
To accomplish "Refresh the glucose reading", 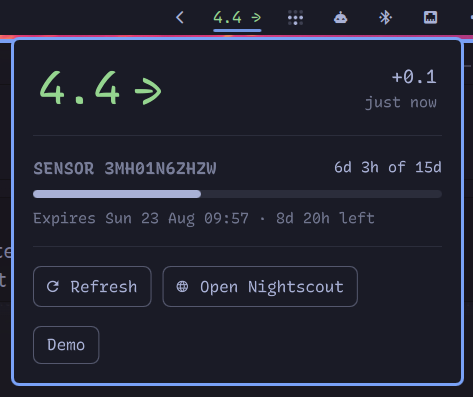I will (92, 287).
